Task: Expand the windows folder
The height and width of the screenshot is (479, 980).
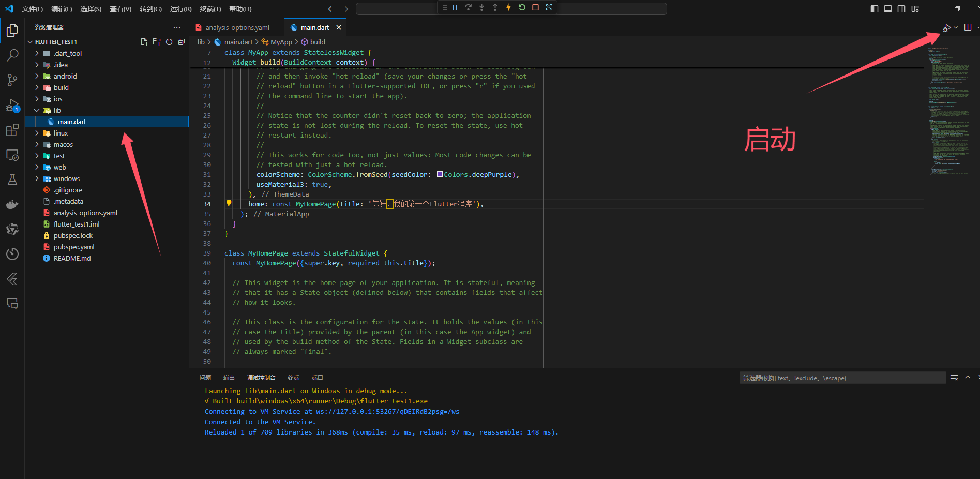Action: tap(37, 178)
